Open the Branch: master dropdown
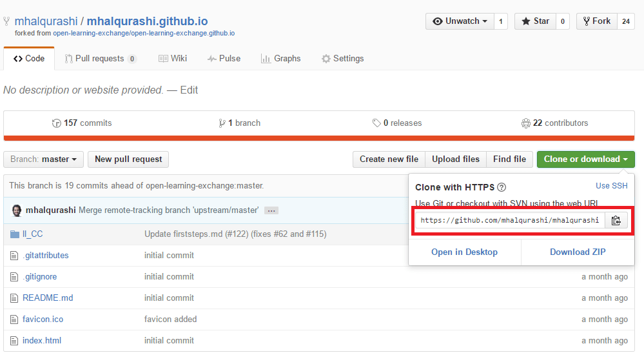 (44, 159)
